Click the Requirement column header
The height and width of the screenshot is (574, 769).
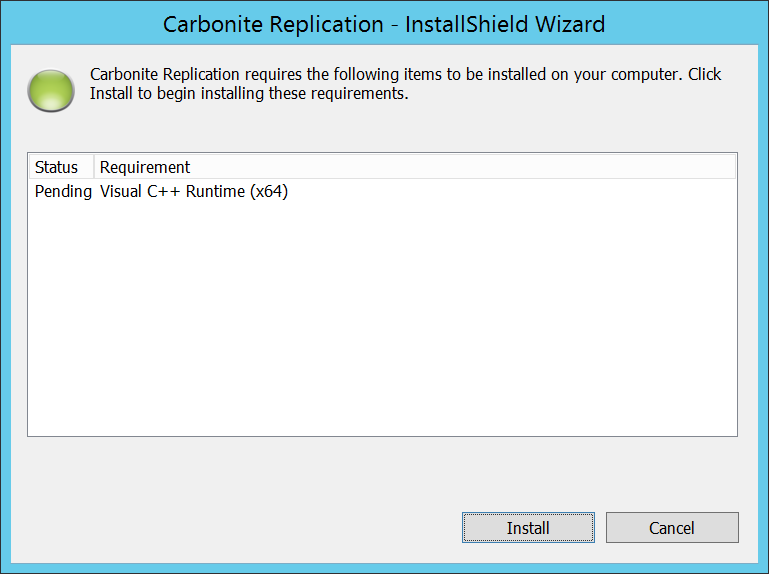pos(145,167)
